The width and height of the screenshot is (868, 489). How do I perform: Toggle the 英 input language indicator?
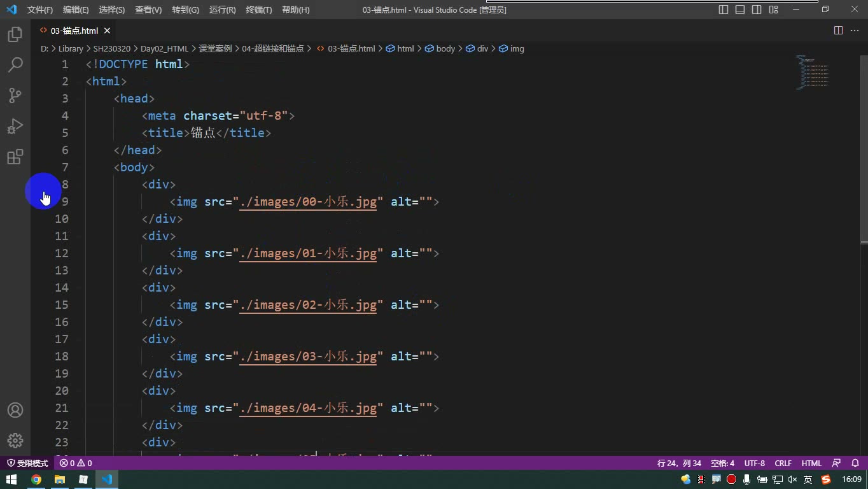coord(808,479)
